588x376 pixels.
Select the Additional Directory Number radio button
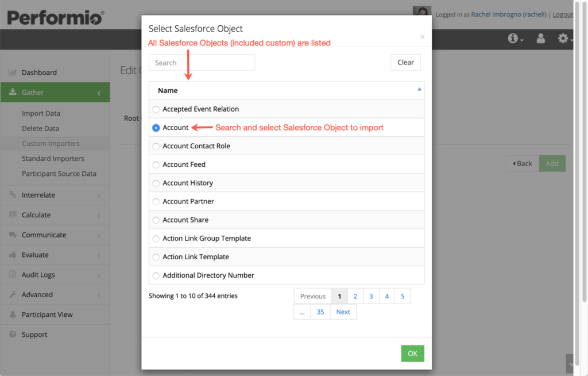click(156, 275)
